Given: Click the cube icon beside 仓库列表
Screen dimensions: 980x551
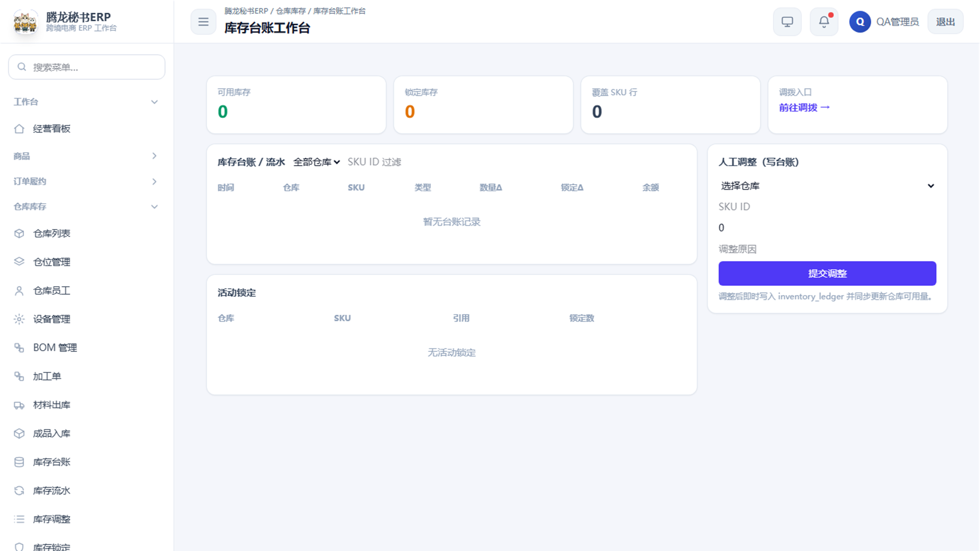Looking at the screenshot, I should pos(19,233).
